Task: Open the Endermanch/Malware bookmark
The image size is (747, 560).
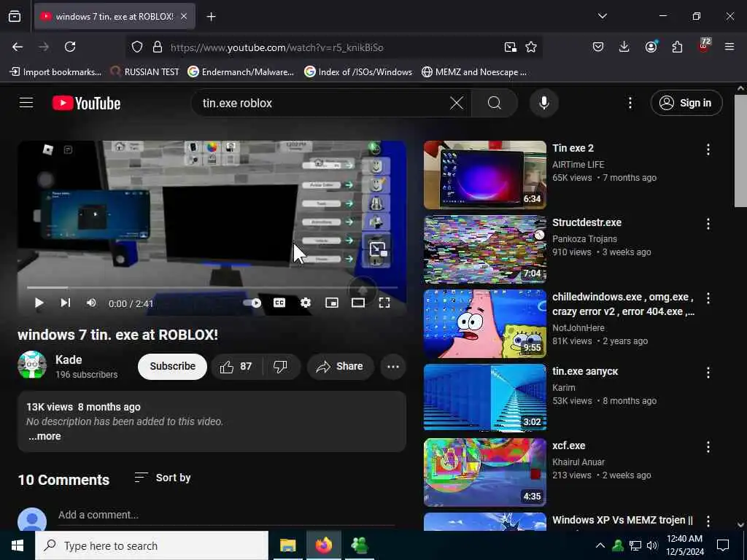Action: tap(241, 72)
